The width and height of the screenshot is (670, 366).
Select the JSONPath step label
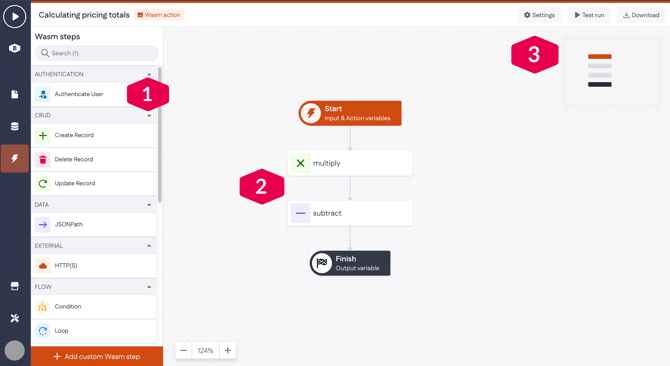click(68, 224)
